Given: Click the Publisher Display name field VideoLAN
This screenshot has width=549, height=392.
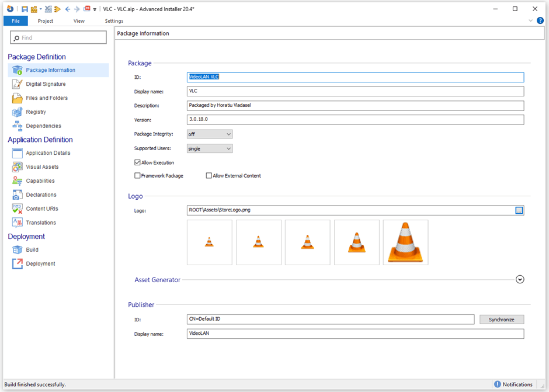Looking at the screenshot, I should (x=355, y=334).
